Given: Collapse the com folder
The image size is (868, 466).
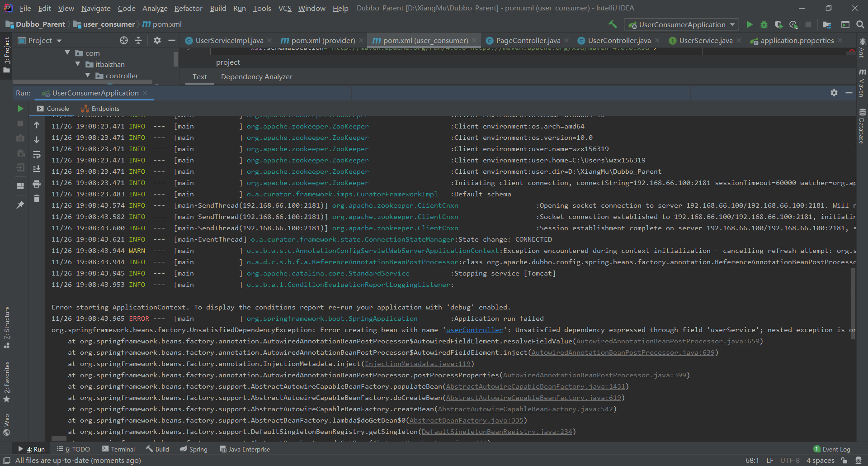Looking at the screenshot, I should tap(67, 53).
